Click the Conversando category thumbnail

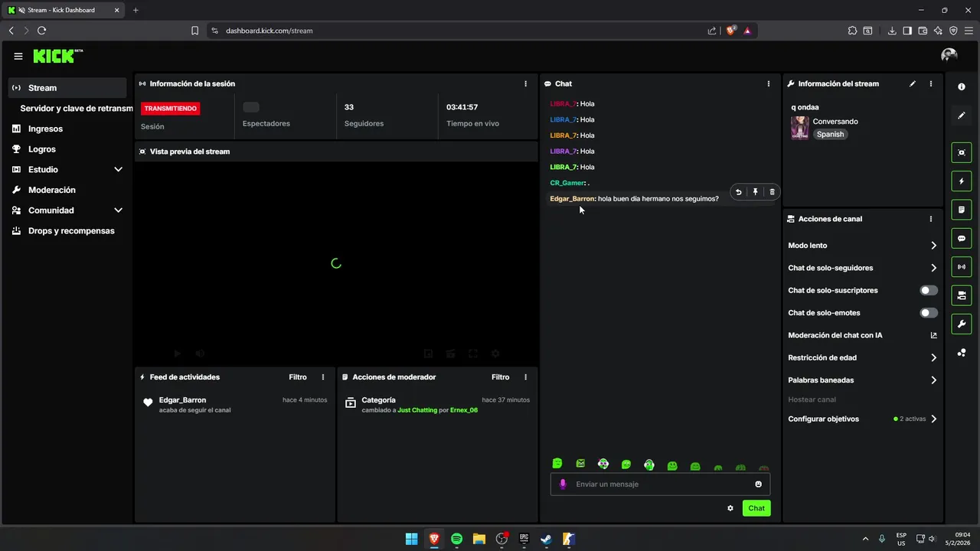click(x=800, y=128)
